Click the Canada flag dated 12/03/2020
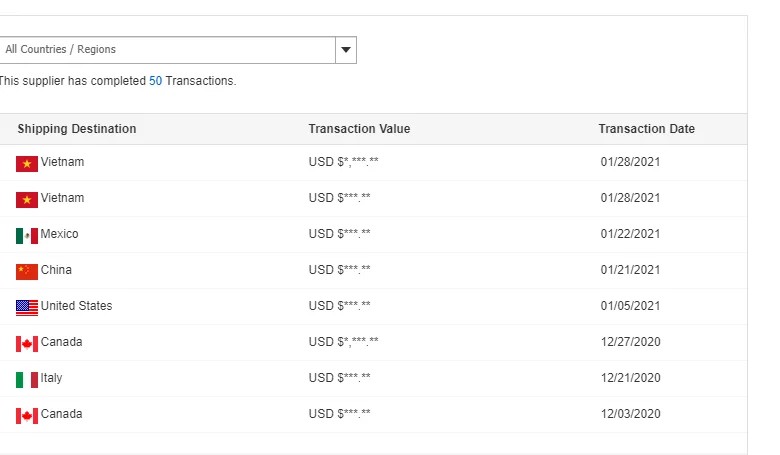This screenshot has height=455, width=780. (27, 415)
